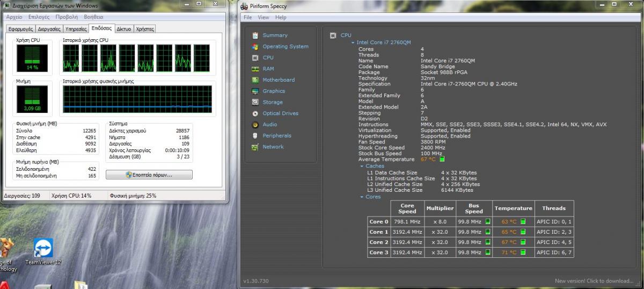Click the version text v1.30.730
Image resolution: width=644 pixels, height=289 pixels.
click(x=256, y=281)
